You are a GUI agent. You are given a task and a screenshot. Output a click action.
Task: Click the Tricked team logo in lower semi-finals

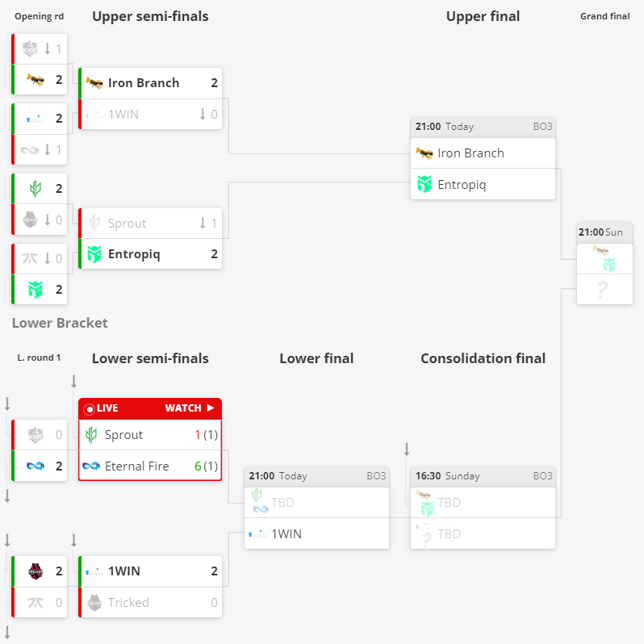pos(94,602)
